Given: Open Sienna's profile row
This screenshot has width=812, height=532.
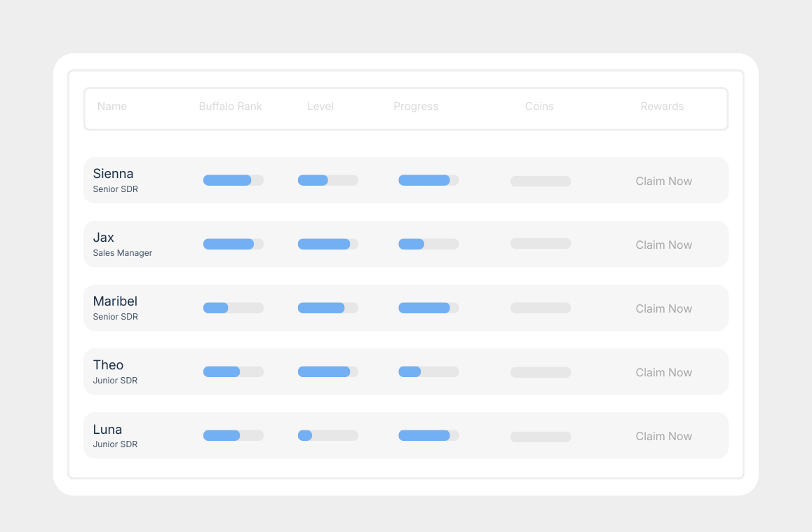Looking at the screenshot, I should coord(114,174).
